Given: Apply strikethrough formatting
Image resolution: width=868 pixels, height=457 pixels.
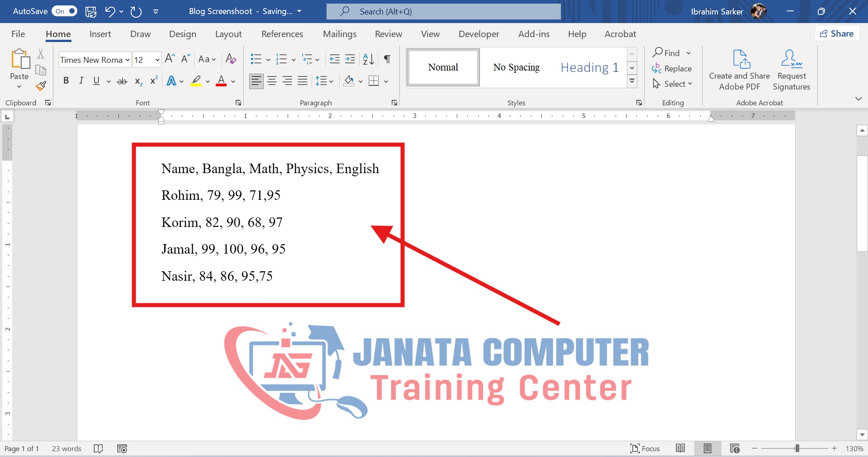Looking at the screenshot, I should (x=122, y=81).
